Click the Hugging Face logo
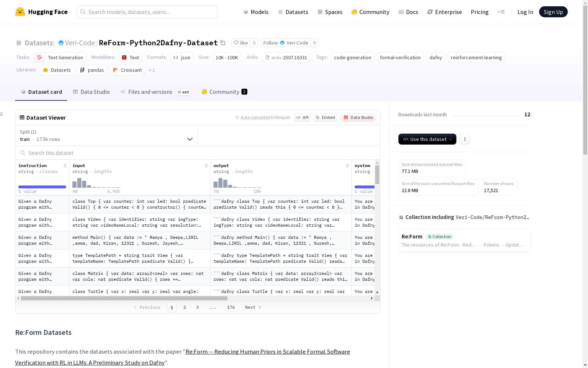The height and width of the screenshot is (368, 588). click(x=42, y=12)
